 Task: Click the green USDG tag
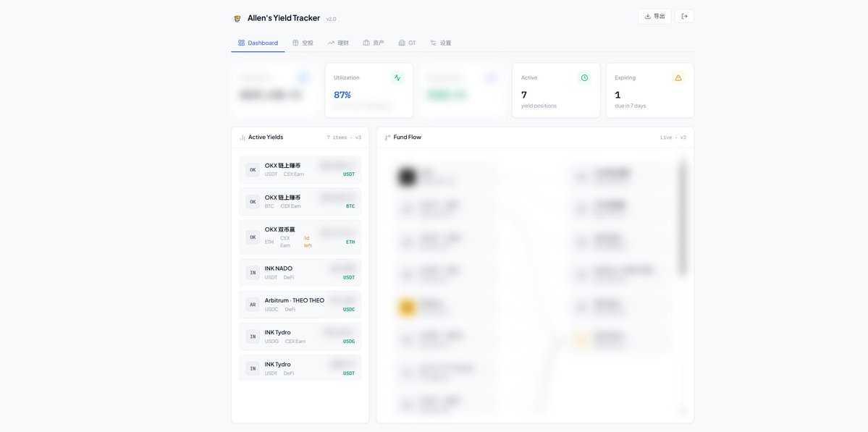point(349,342)
